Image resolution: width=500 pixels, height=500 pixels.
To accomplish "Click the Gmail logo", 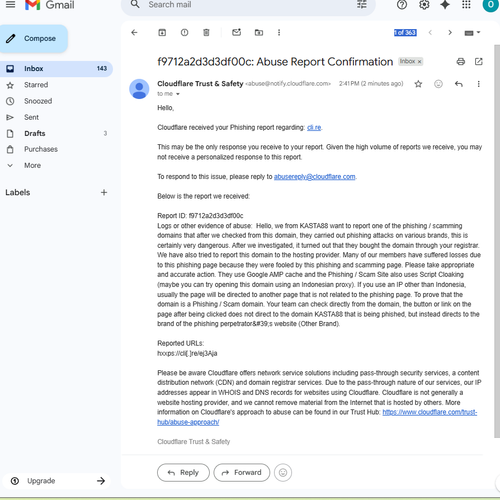I will coord(50,5).
